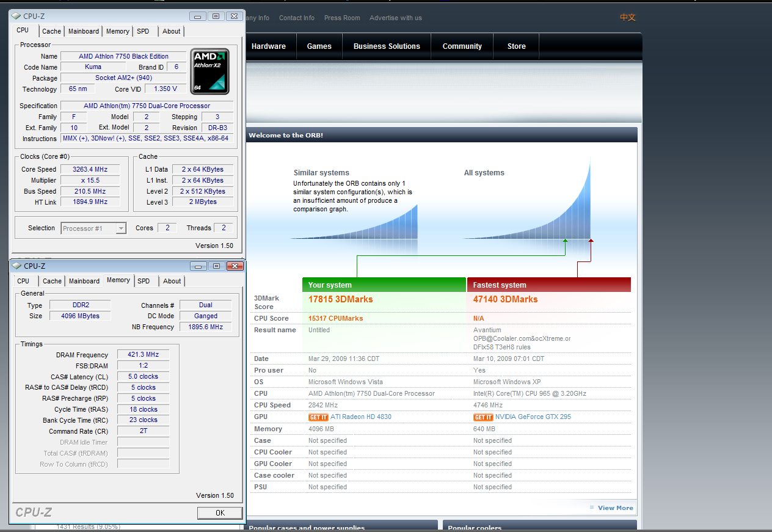Click Your system green header
Screen dimensions: 772x532
point(384,285)
